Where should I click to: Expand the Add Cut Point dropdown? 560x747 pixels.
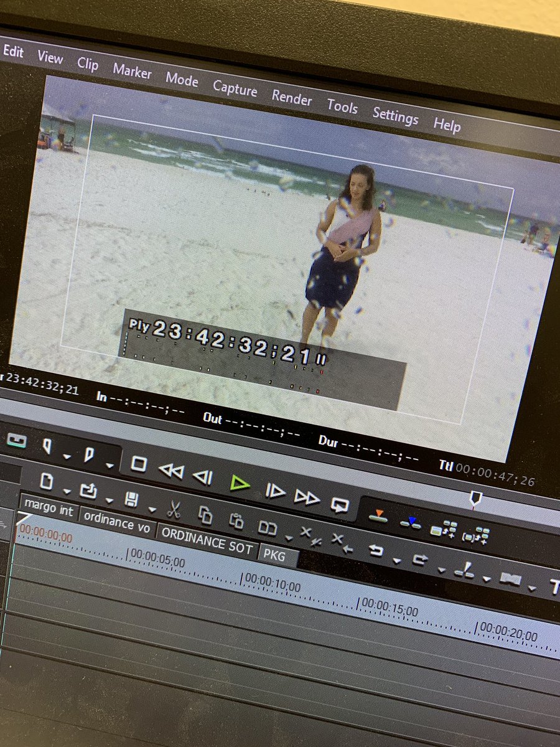point(487,579)
